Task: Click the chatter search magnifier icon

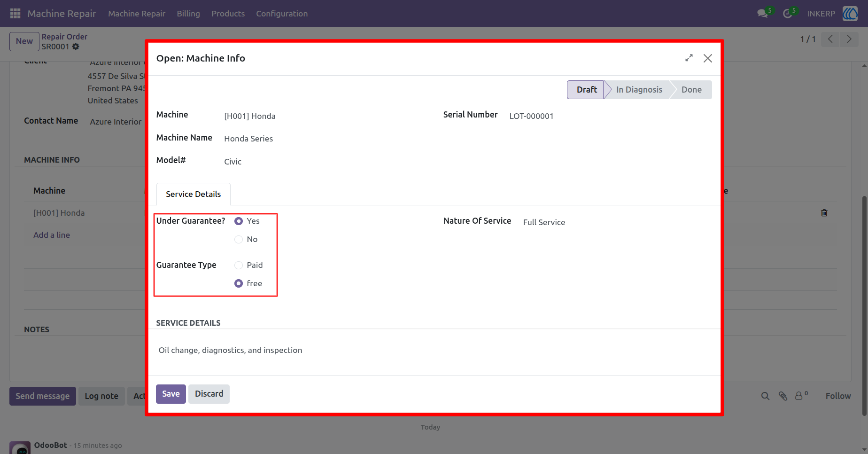Action: coord(765,396)
